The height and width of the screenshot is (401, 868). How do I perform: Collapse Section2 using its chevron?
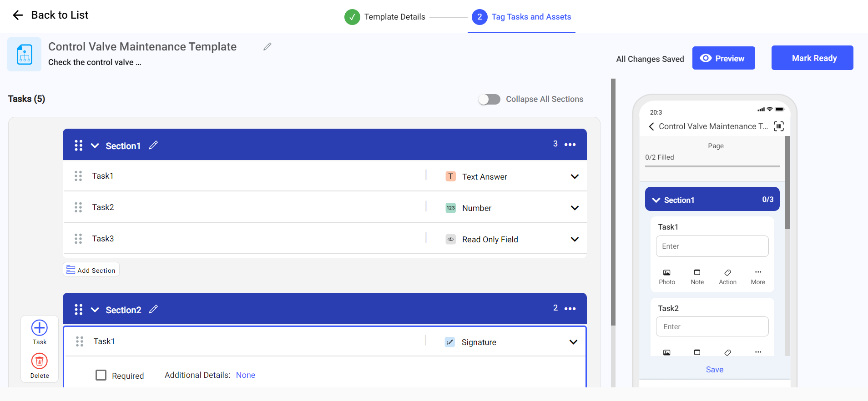click(x=95, y=310)
